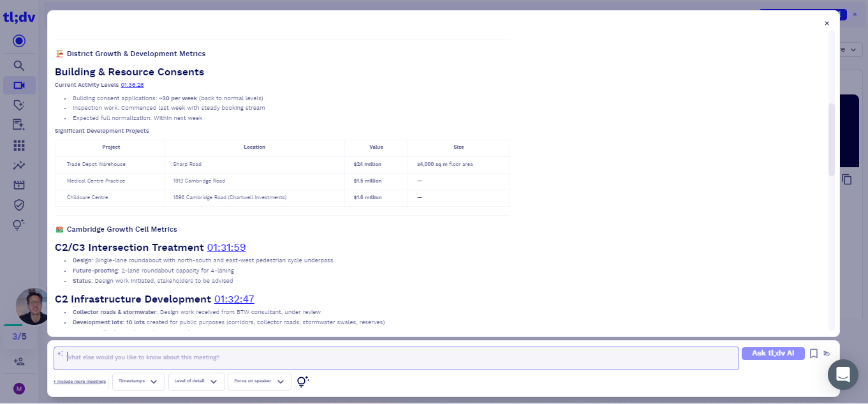Image resolution: width=868 pixels, height=404 pixels.
Task: Jump to timestamp 01:32:47
Action: click(x=234, y=299)
